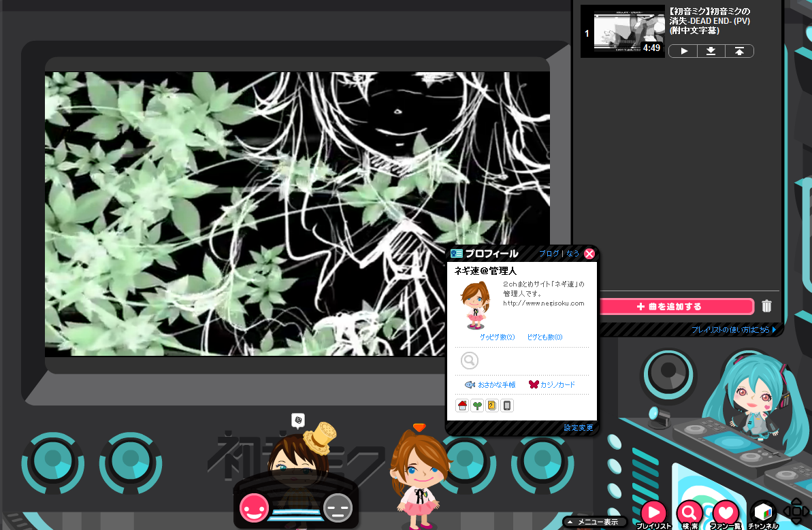The image size is (812, 530).
Task: Open the ファン一覧 fan list heart button
Action: click(726, 514)
